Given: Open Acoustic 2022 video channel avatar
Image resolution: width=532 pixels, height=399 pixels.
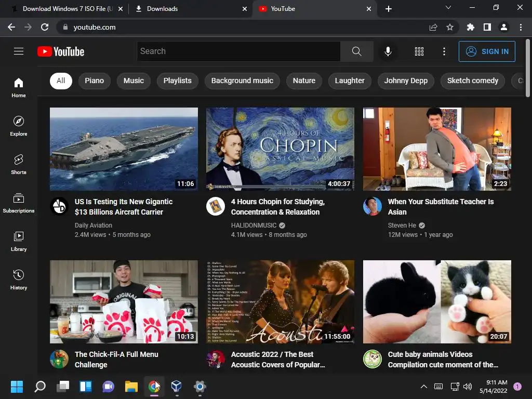Looking at the screenshot, I should click(216, 359).
